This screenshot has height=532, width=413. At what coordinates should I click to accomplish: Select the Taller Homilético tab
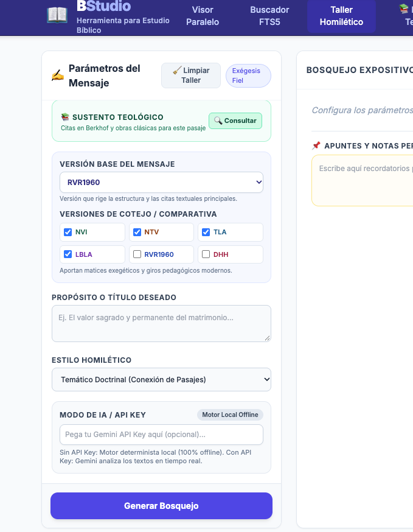point(341,16)
